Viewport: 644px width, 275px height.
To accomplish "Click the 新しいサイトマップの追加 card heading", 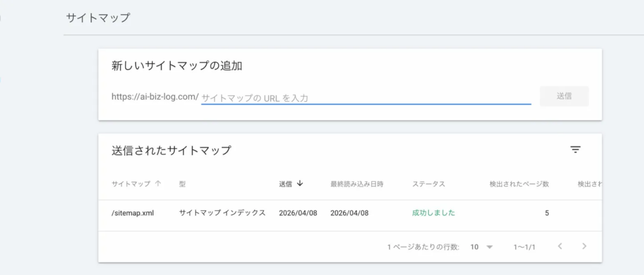I will 177,65.
